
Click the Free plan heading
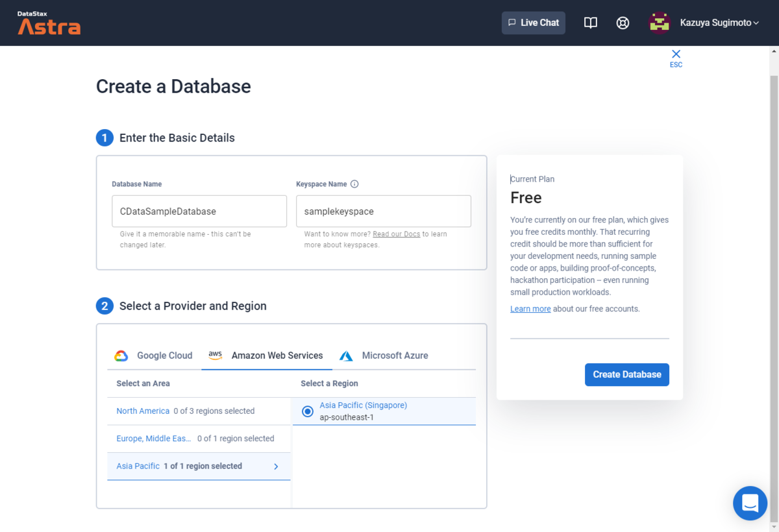point(526,197)
